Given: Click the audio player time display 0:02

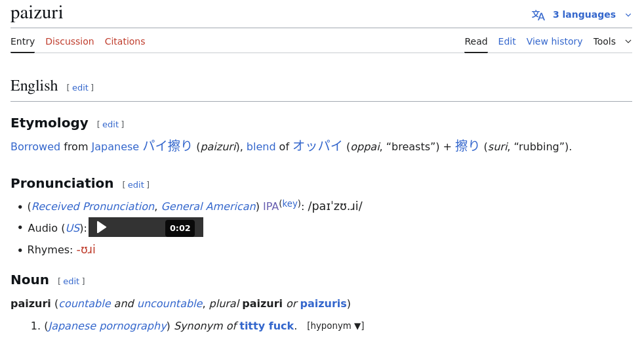Looking at the screenshot, I should tap(180, 228).
